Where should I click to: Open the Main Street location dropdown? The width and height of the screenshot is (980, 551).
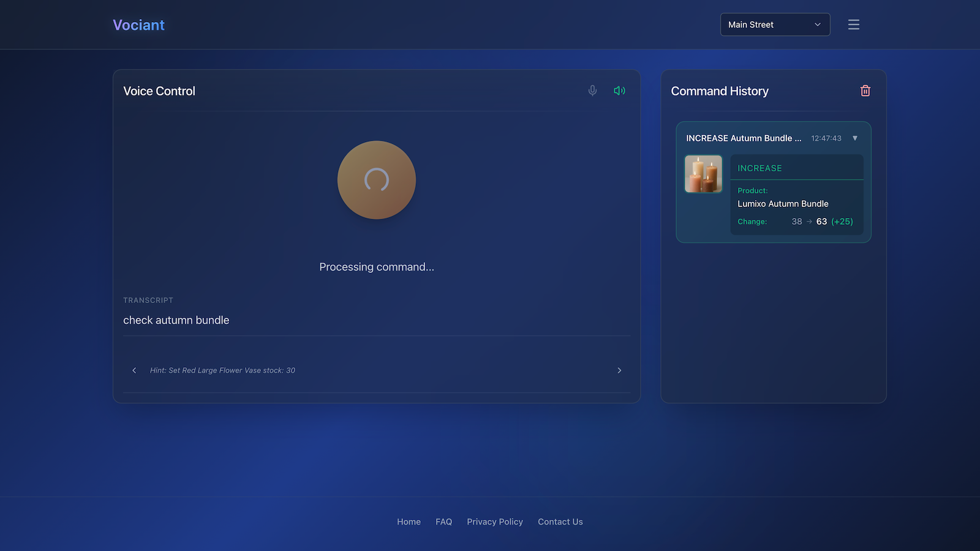click(775, 24)
